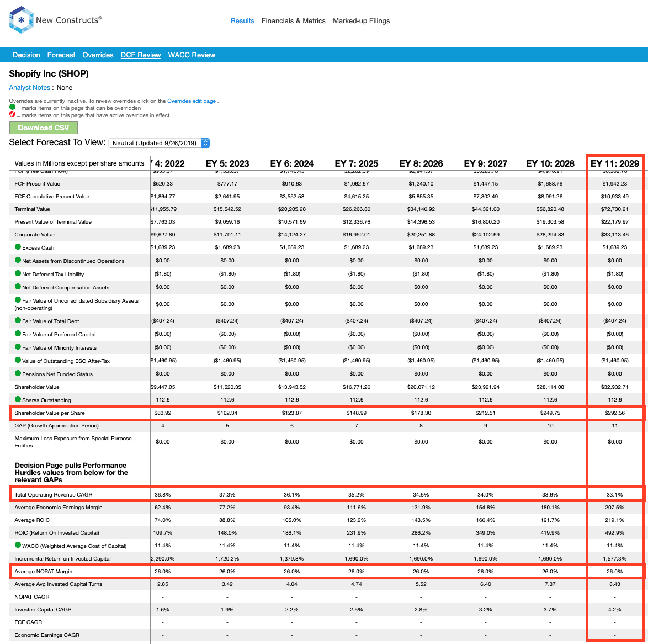Click green dot beside Fair Value of Minority Interests

pyautogui.click(x=18, y=347)
